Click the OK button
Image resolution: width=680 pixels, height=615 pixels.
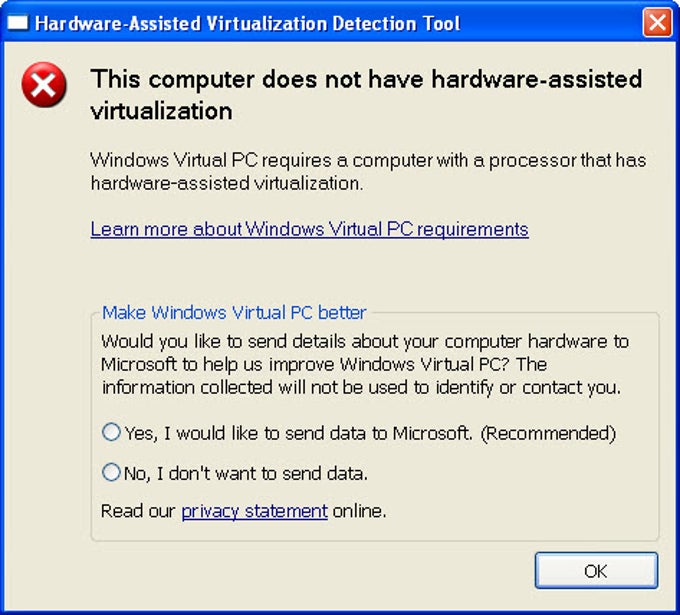coord(596,570)
